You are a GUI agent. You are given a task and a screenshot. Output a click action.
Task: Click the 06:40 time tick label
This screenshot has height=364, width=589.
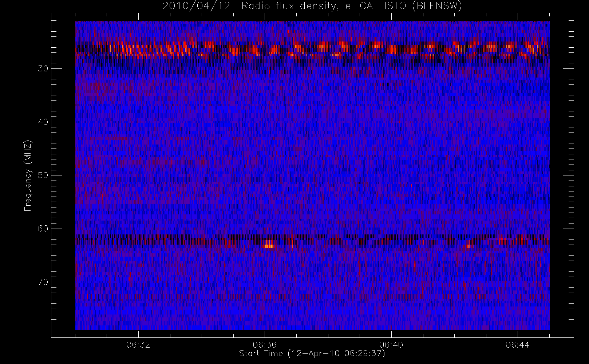[x=391, y=345]
